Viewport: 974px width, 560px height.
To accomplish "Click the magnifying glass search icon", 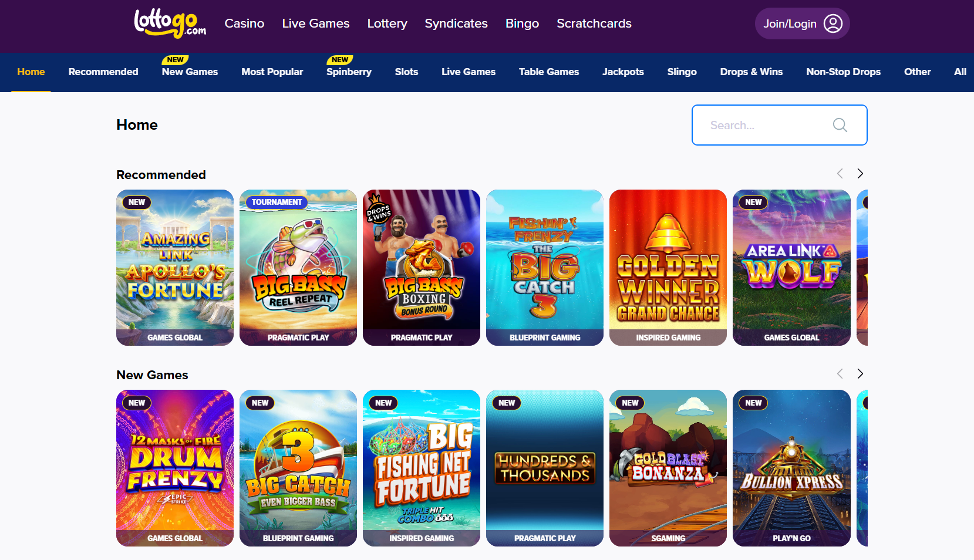I will [840, 125].
